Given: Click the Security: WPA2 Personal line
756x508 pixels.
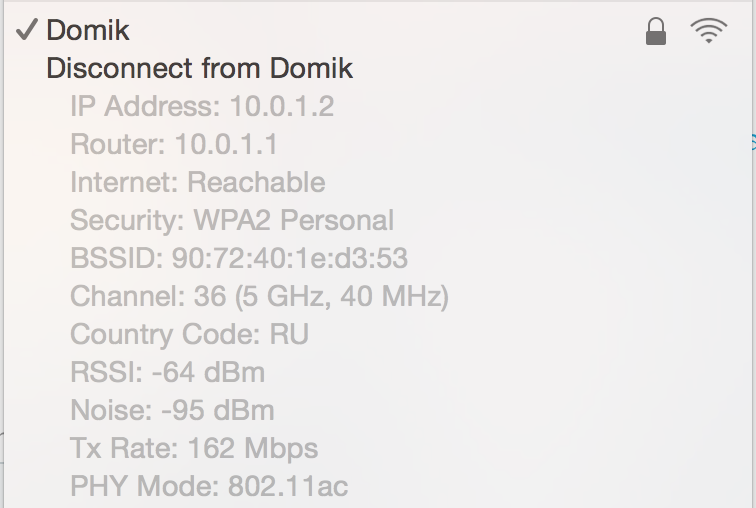Looking at the screenshot, I should pyautogui.click(x=232, y=220).
